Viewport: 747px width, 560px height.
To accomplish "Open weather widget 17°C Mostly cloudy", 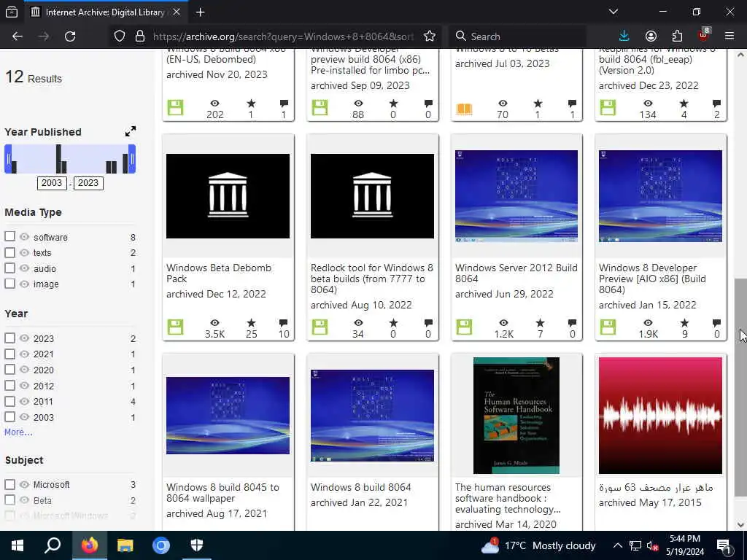I will click(538, 545).
